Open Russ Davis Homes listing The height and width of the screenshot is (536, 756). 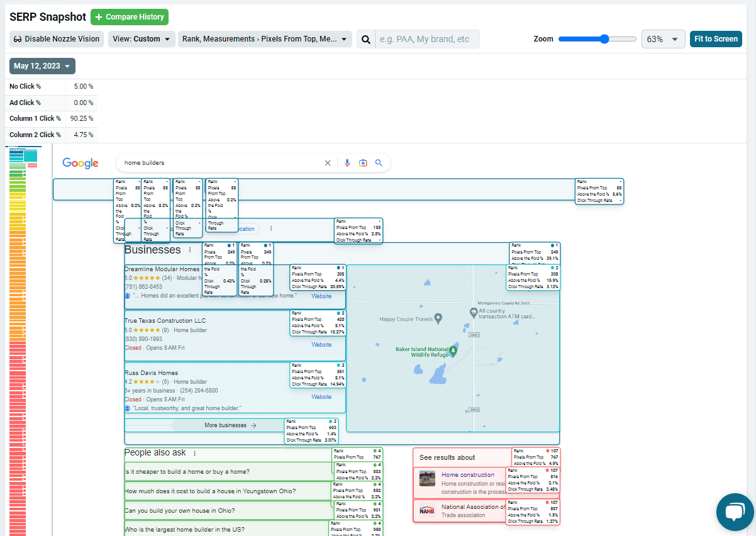(x=151, y=373)
